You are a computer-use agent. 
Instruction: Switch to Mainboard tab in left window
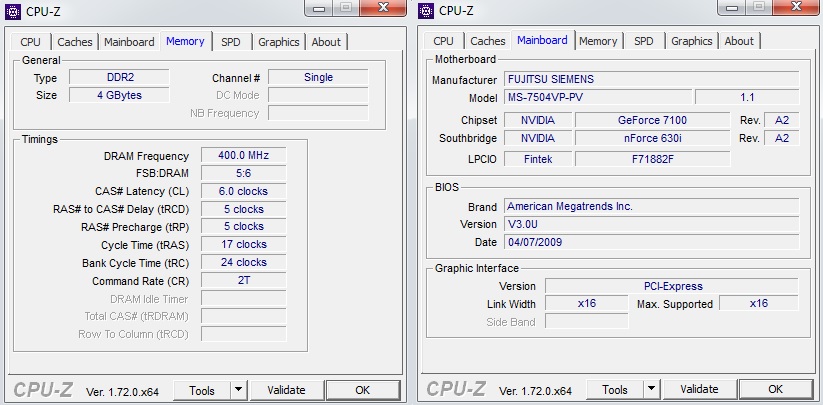[129, 42]
